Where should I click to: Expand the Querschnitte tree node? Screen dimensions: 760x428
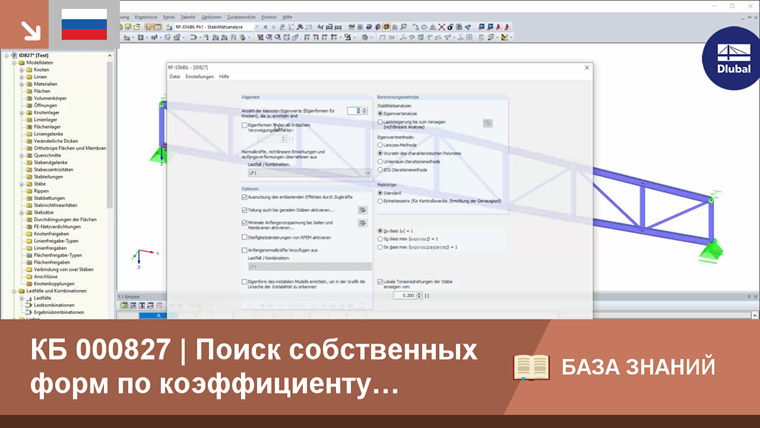21,156
